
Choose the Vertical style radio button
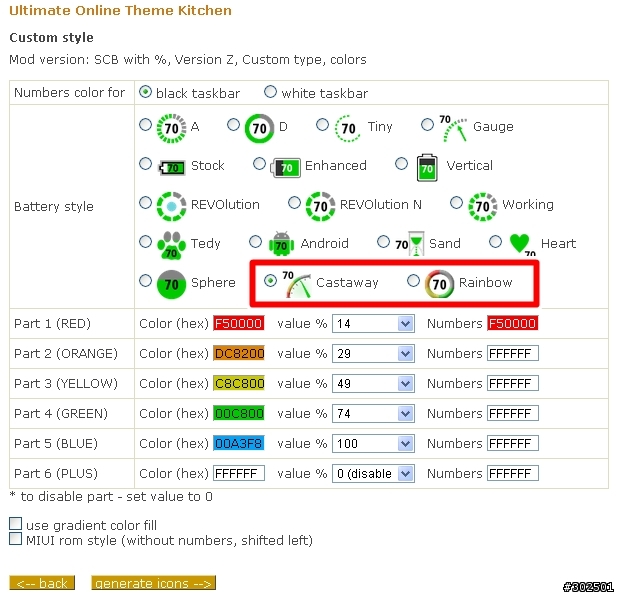tap(401, 163)
